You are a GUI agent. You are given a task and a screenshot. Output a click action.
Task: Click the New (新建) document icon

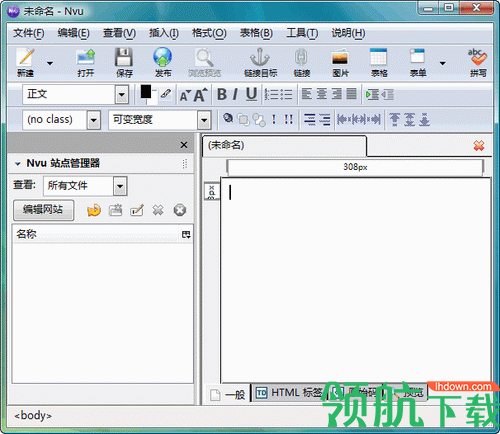click(x=26, y=62)
